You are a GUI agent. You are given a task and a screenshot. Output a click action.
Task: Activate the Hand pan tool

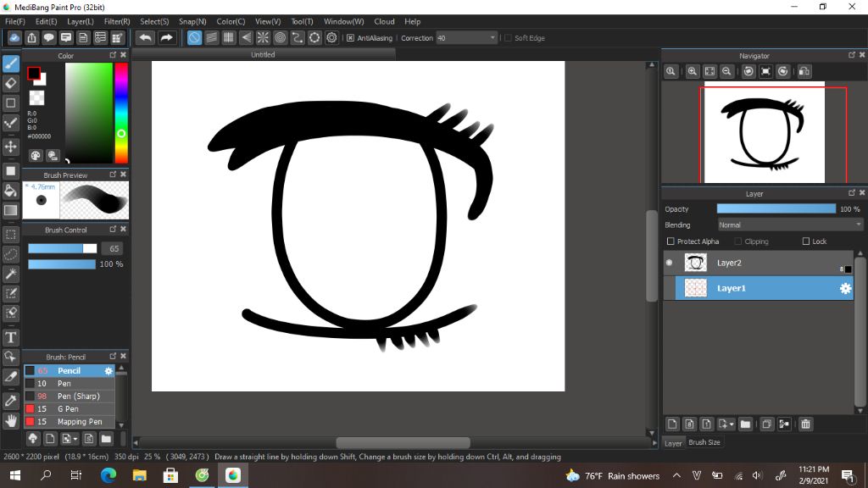pyautogui.click(x=11, y=420)
